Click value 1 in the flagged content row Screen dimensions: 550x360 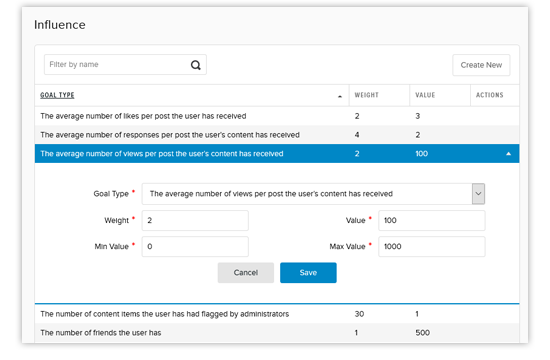[x=417, y=314]
